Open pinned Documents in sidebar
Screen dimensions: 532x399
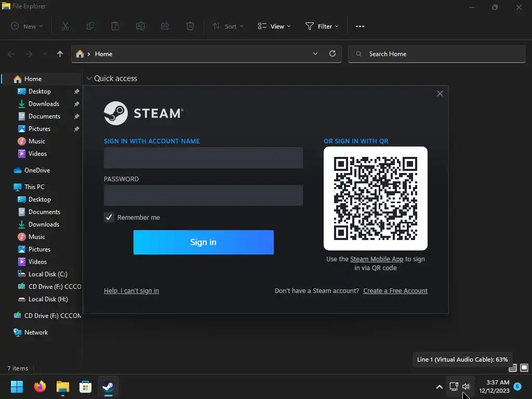pyautogui.click(x=44, y=116)
